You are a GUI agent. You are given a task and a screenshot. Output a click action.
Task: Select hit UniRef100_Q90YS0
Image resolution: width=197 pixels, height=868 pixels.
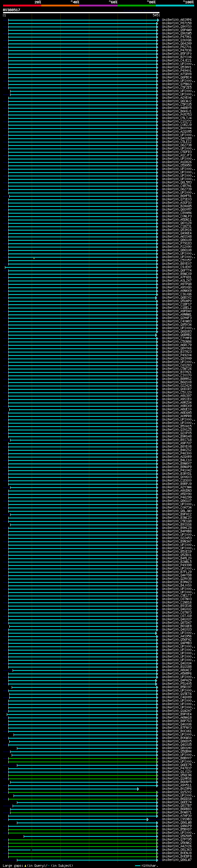pyautogui.click(x=177, y=26)
